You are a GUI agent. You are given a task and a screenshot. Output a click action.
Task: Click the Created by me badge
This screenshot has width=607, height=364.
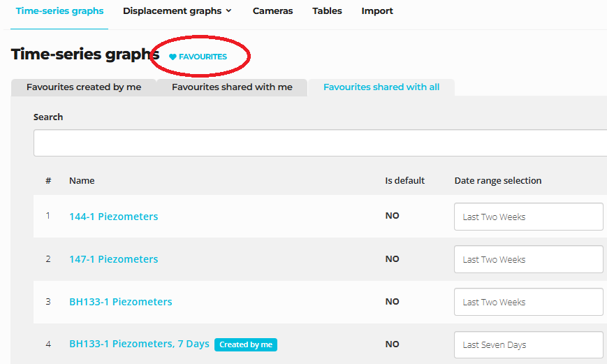click(246, 344)
